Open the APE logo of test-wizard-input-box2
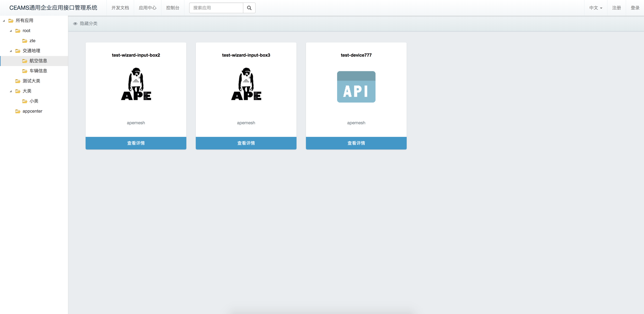Viewport: 644px width, 314px height. point(136,84)
